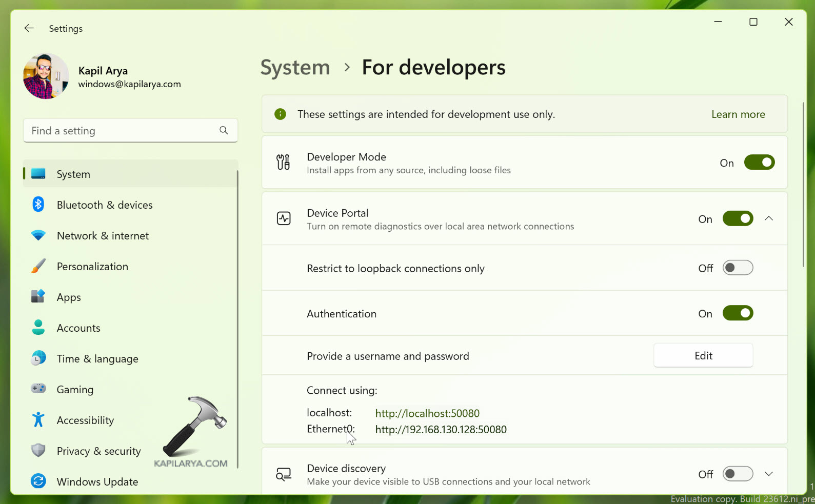The image size is (815, 504).
Task: Enable Restrict to loopback connections only
Action: [738, 268]
